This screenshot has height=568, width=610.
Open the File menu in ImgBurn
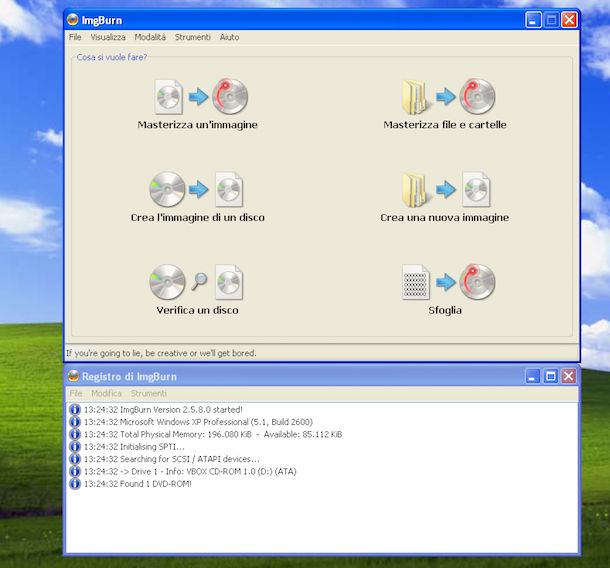75,37
